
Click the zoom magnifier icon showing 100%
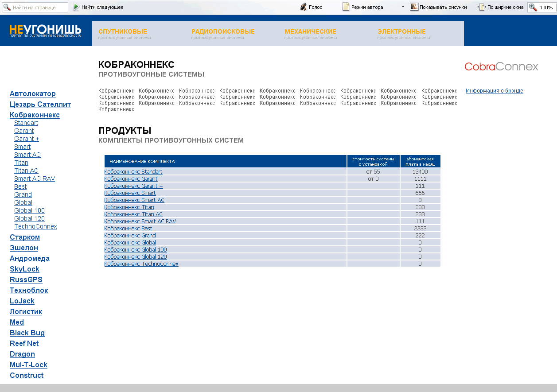[533, 7]
